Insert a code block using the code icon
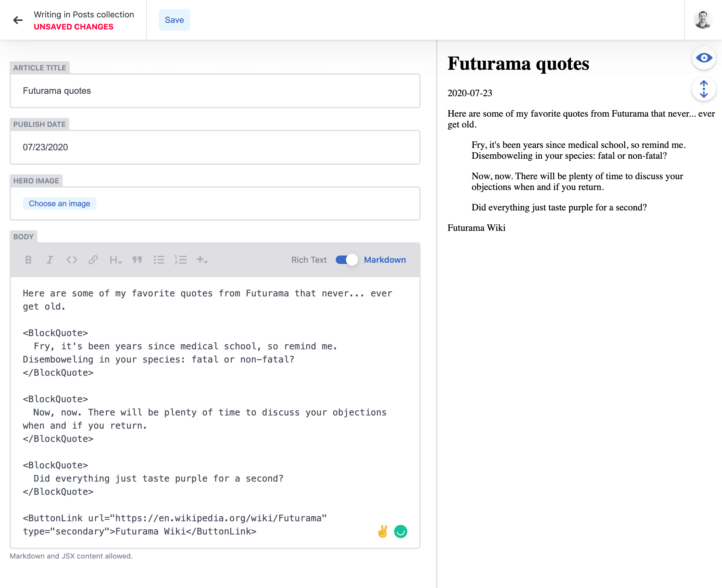 pyautogui.click(x=72, y=260)
